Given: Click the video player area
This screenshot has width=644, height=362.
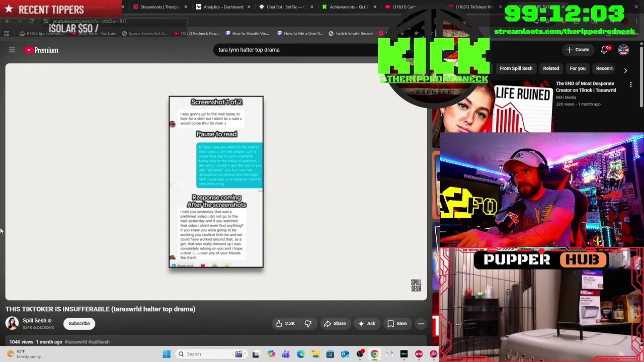Looking at the screenshot, I should pos(216,182).
